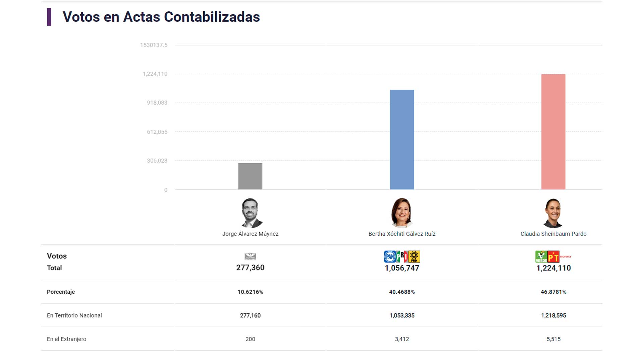The height and width of the screenshot is (362, 644).
Task: Select the 1,218,595 national territory value
Action: point(553,315)
